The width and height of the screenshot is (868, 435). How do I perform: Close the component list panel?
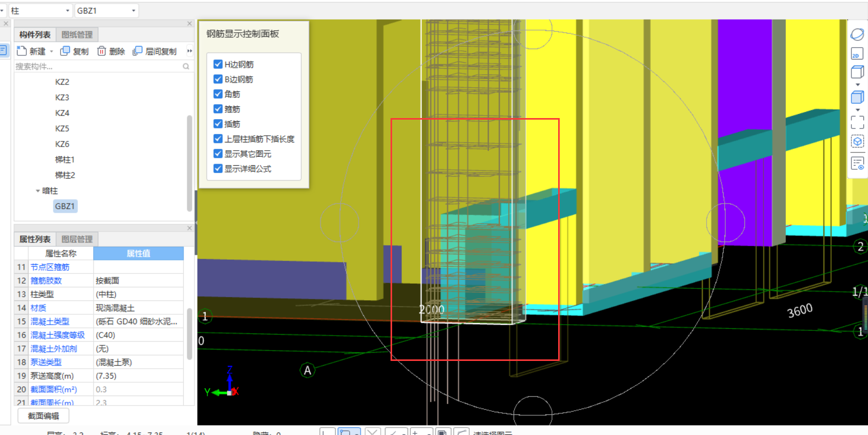pos(189,24)
